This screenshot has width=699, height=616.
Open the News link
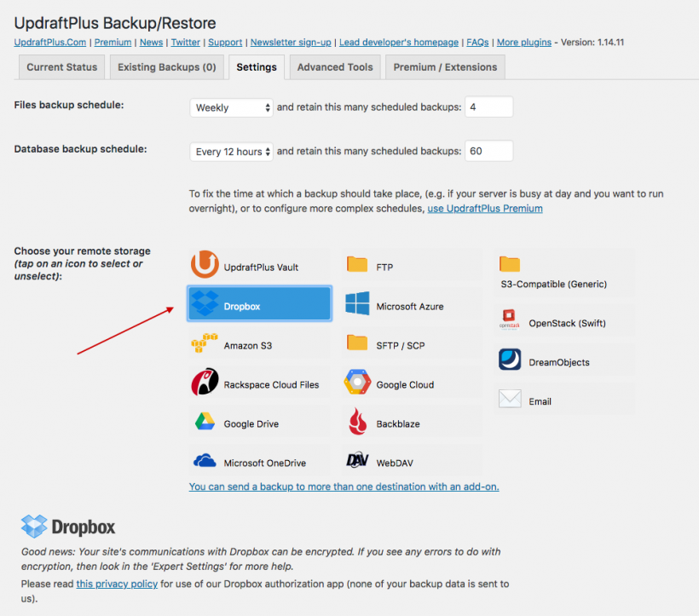coord(151,43)
